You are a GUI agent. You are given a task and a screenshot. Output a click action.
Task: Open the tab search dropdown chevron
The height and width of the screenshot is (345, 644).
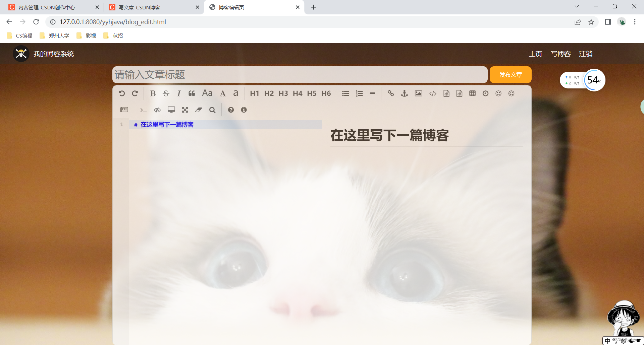click(577, 6)
